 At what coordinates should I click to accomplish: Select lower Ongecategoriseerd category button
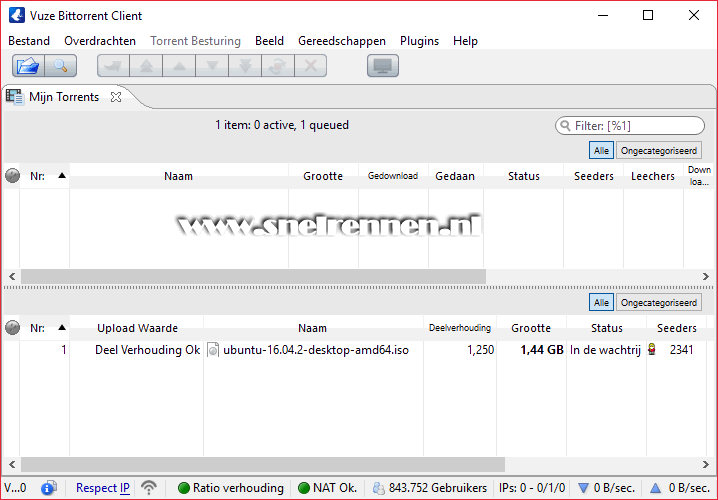658,303
